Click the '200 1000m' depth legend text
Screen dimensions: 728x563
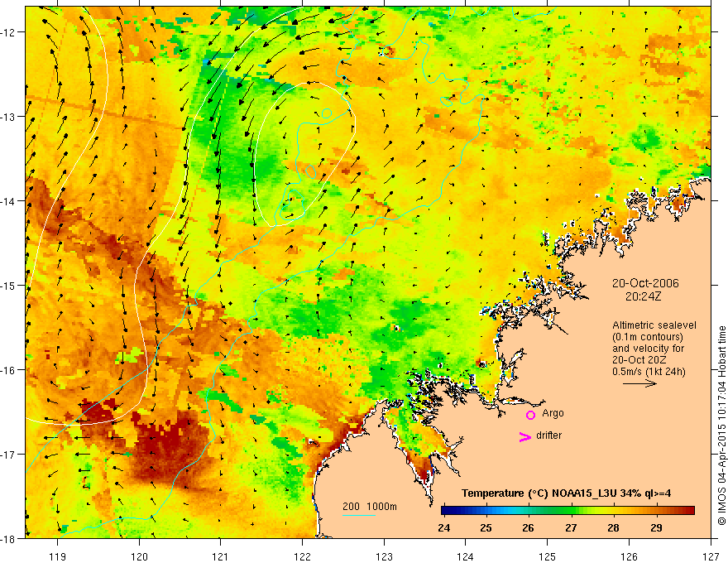[370, 507]
